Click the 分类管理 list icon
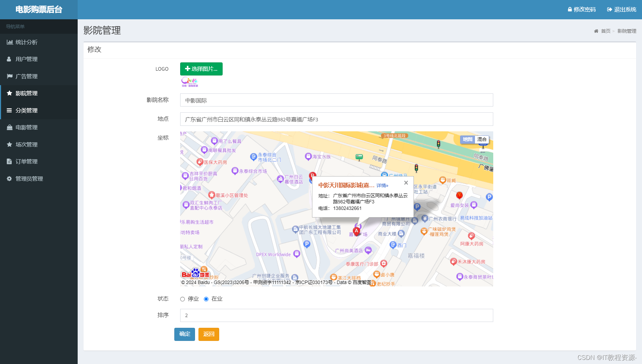The width and height of the screenshot is (642, 364). 9,110
